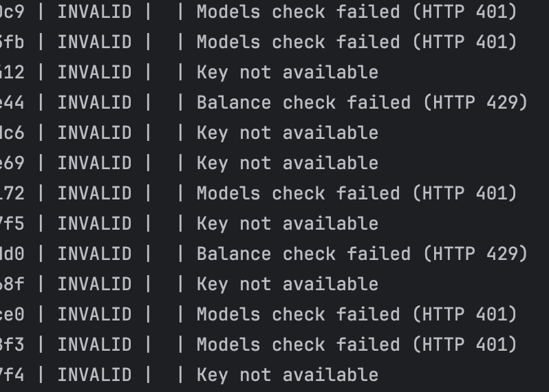Click the INVALID label in the row ending 72
The width and height of the screenshot is (549, 392).
point(94,193)
